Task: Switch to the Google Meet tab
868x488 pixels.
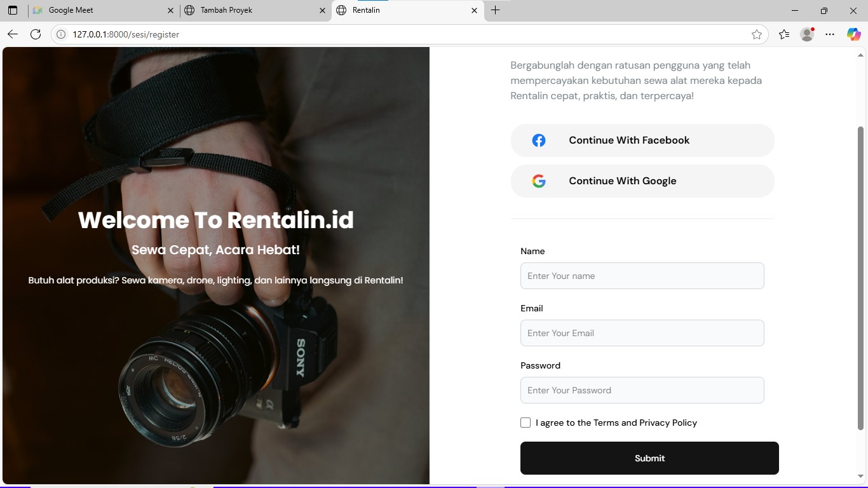Action: click(x=102, y=10)
